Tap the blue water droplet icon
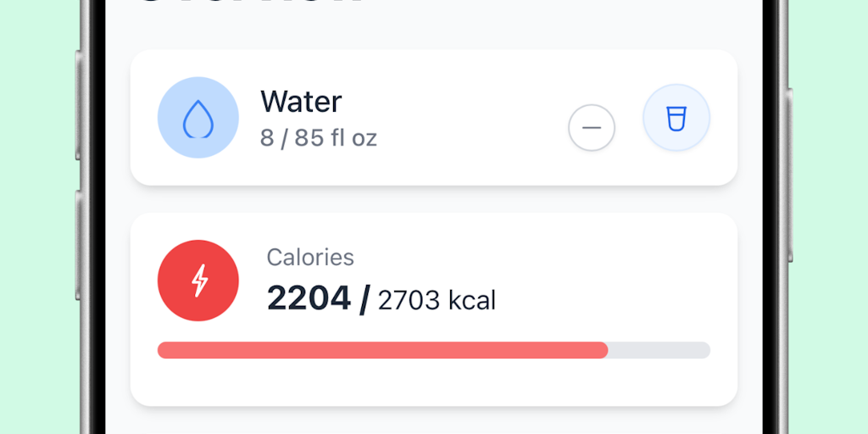 click(198, 118)
